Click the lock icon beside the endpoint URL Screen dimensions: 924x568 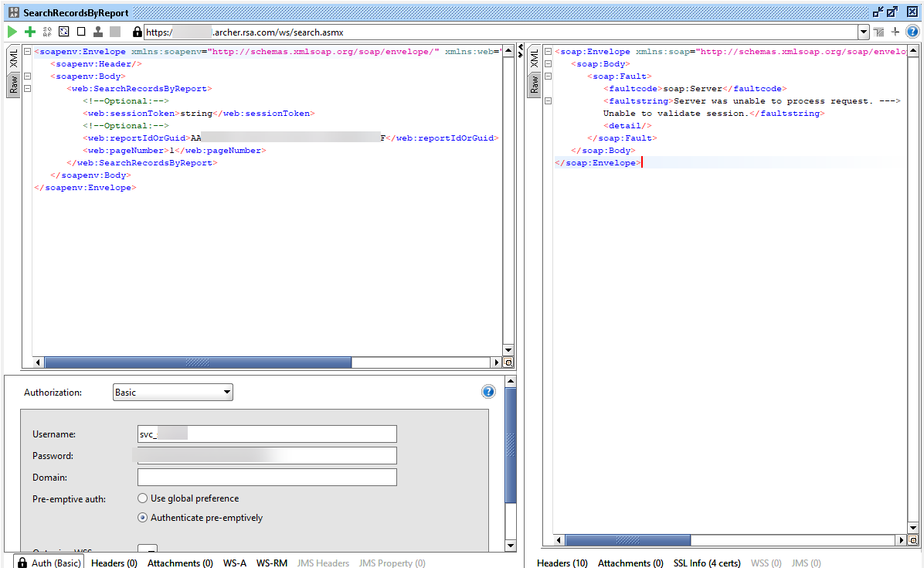point(137,32)
